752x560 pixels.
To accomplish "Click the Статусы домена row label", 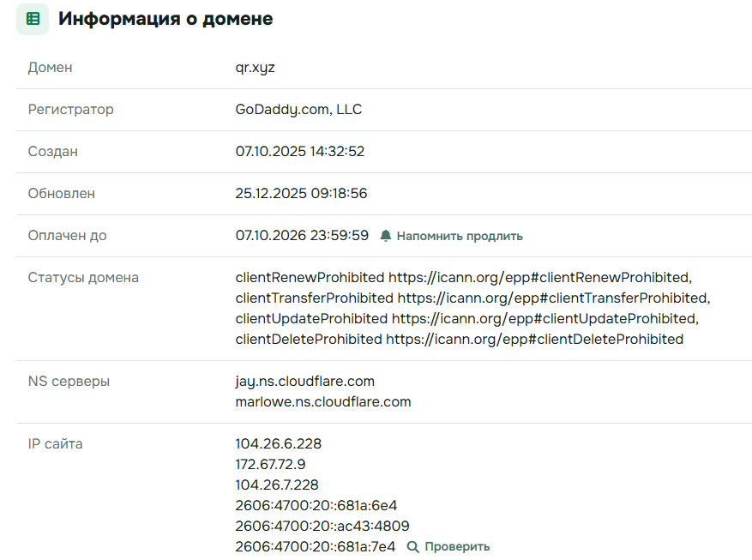I will [x=83, y=278].
